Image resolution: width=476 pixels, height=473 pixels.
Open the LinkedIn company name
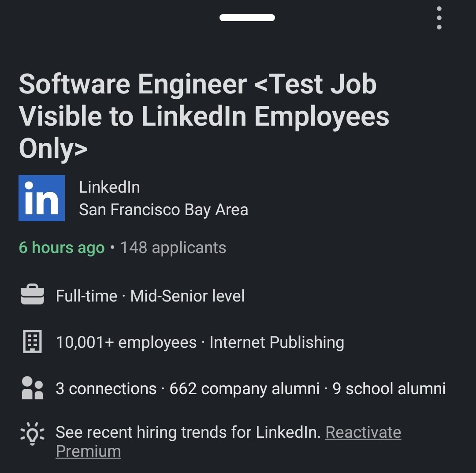point(109,187)
